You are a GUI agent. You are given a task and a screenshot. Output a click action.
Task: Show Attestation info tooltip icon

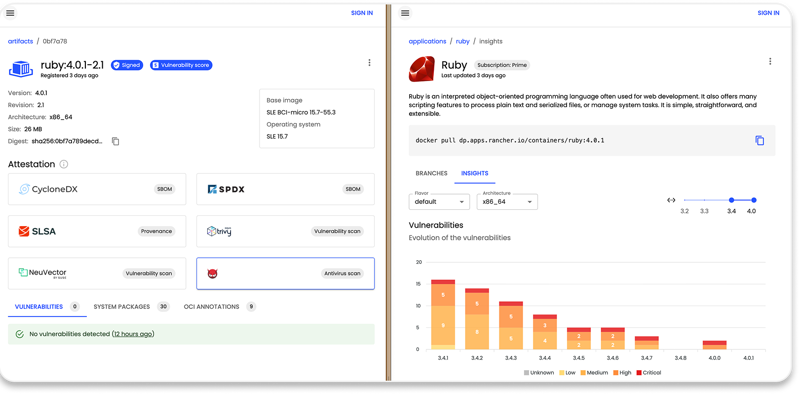[64, 164]
